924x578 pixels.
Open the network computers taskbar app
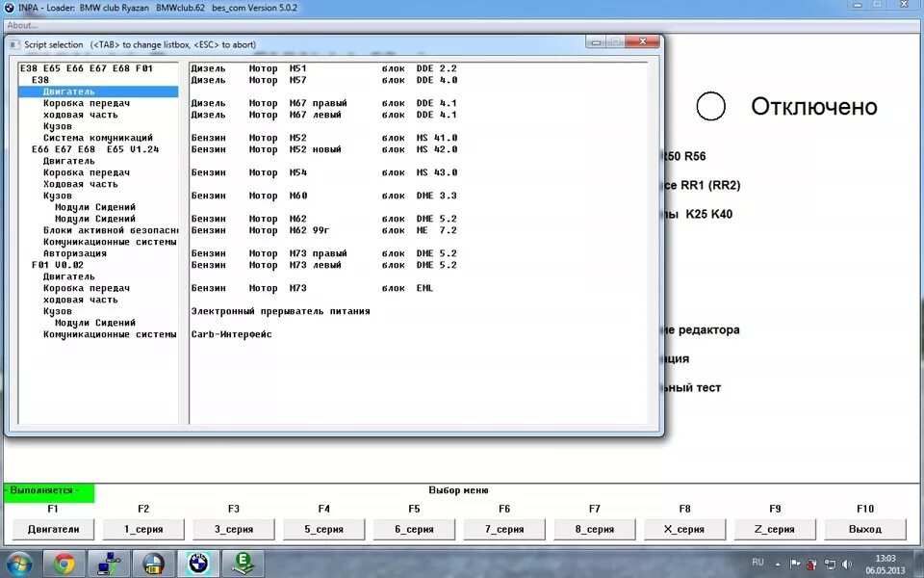click(x=108, y=564)
